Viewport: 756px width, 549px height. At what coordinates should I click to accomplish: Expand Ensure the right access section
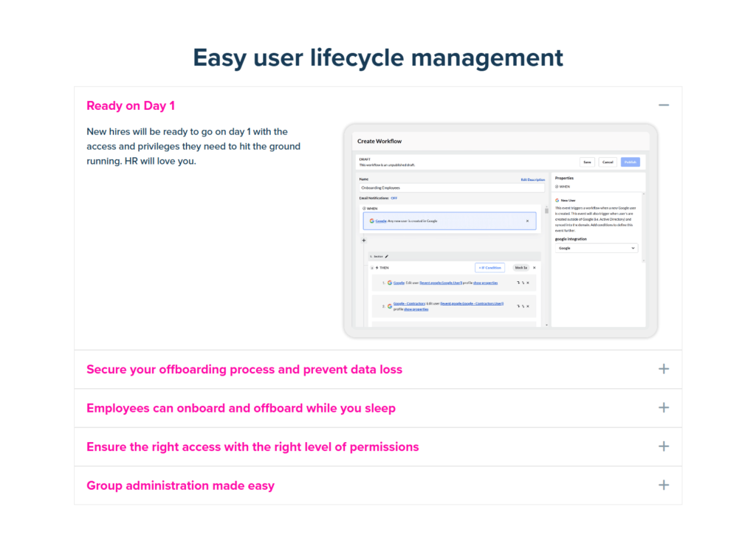tap(664, 446)
